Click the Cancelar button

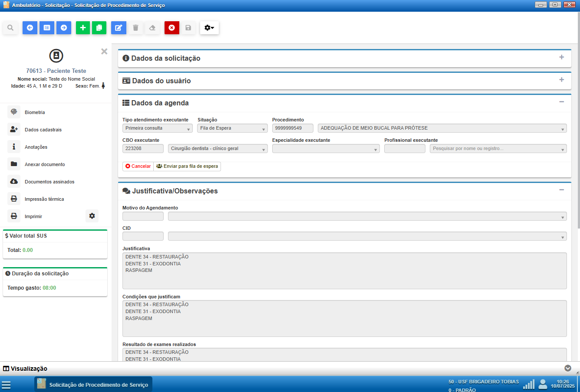[138, 167]
